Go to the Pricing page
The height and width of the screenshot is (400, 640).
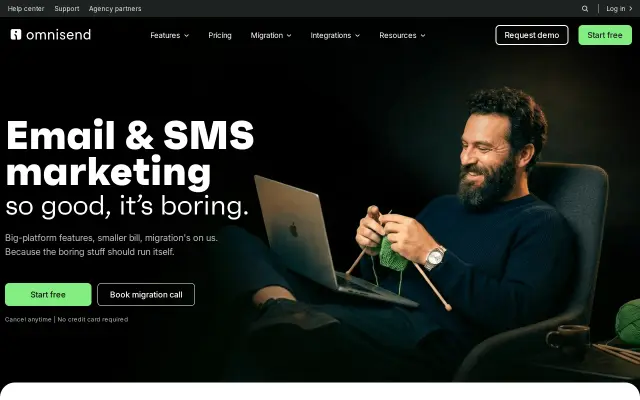click(220, 36)
